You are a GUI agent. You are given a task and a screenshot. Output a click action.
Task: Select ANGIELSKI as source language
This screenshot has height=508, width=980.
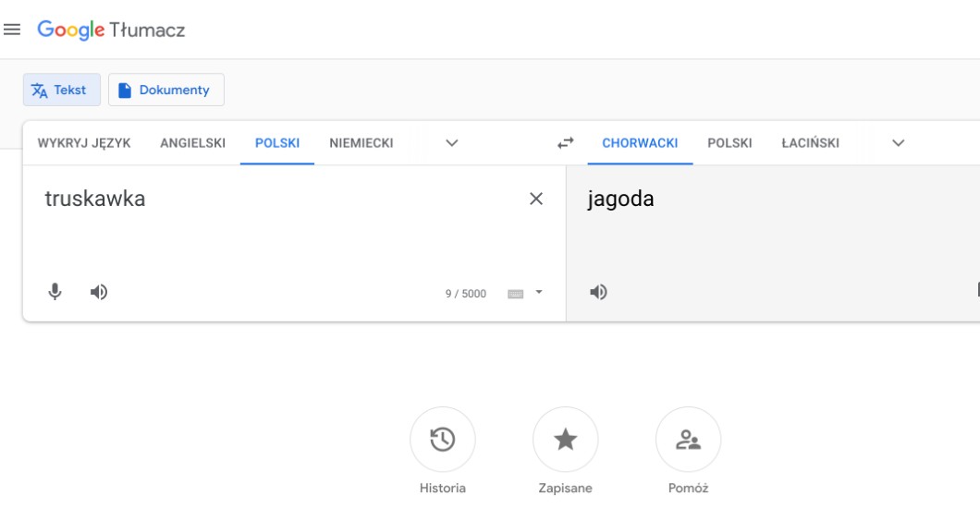coord(192,143)
